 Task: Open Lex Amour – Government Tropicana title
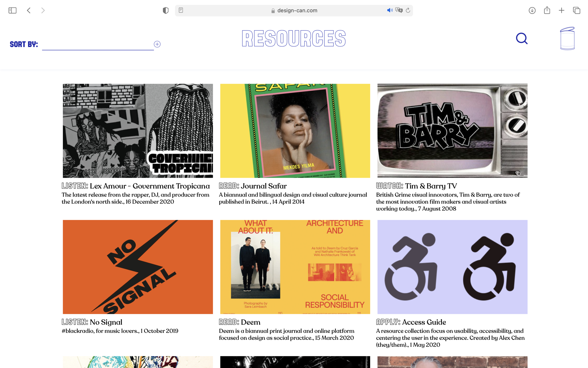150,186
